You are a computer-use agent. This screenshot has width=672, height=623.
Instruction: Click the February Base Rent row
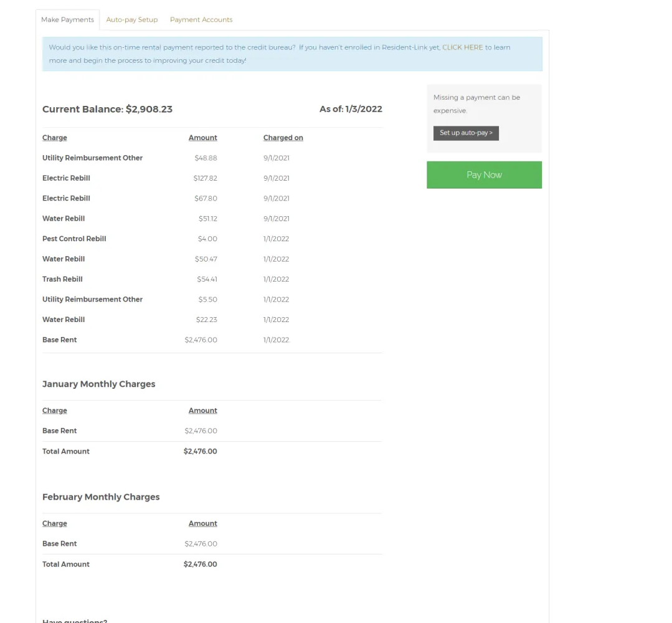point(212,544)
